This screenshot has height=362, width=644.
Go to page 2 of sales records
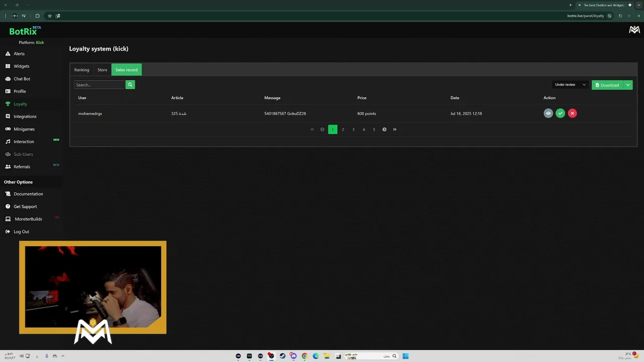click(343, 130)
